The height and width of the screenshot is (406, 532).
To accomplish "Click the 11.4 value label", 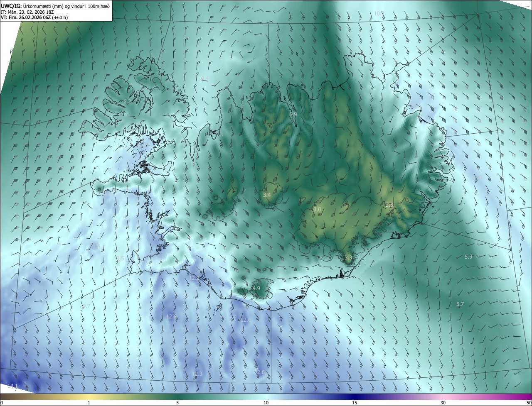I will click(x=95, y=247).
